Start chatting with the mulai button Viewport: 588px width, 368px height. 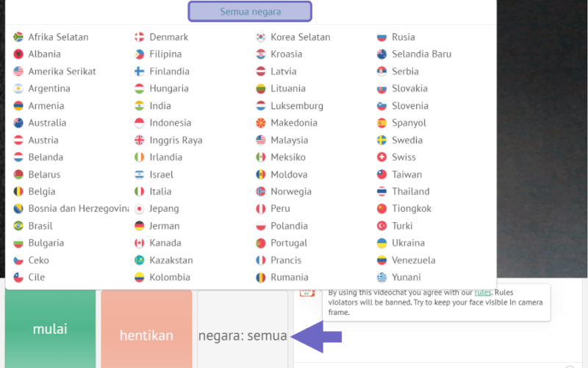click(x=50, y=329)
